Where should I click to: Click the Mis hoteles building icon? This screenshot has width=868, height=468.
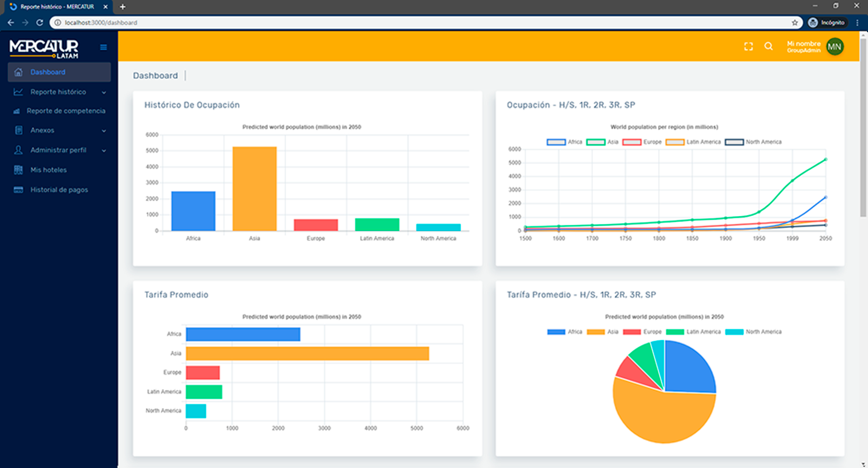click(18, 170)
